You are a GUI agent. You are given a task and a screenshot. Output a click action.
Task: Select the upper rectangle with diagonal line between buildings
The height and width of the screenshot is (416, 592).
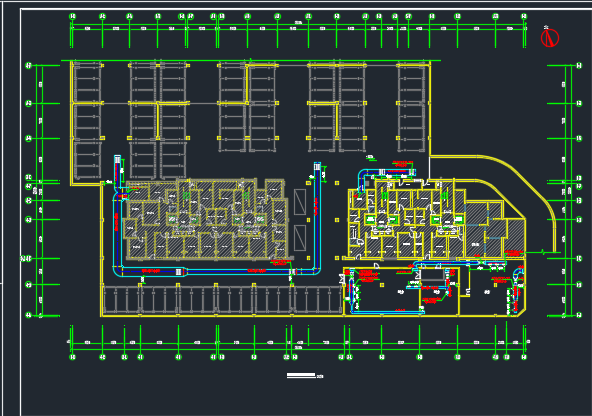point(300,202)
